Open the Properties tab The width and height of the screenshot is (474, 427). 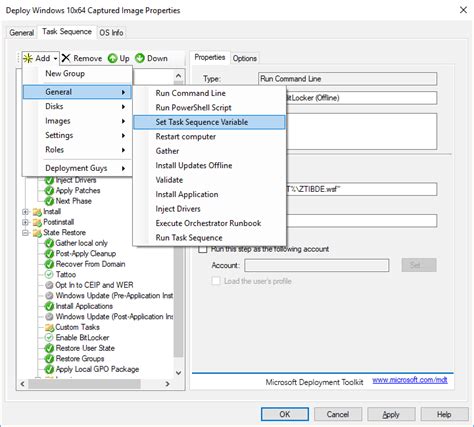tap(210, 57)
